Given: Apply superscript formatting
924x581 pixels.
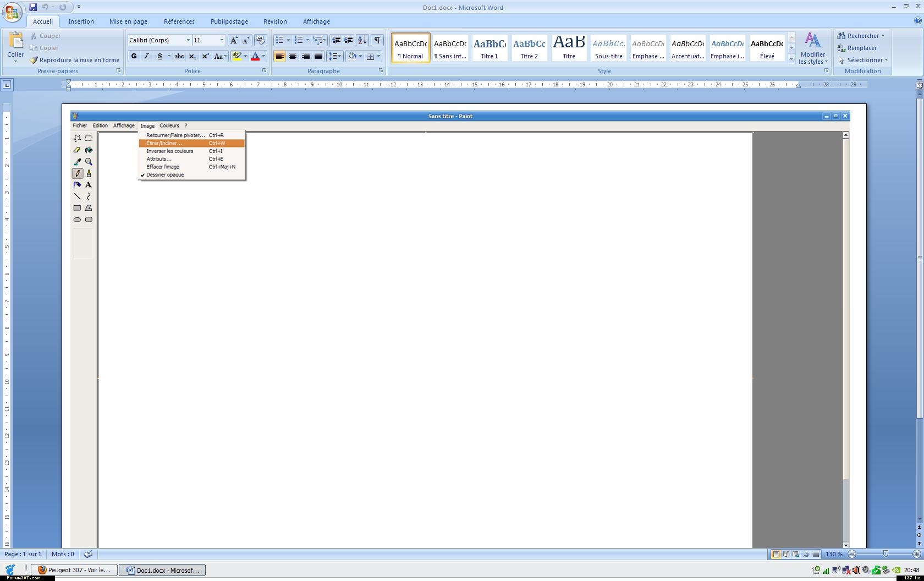Looking at the screenshot, I should pos(205,56).
